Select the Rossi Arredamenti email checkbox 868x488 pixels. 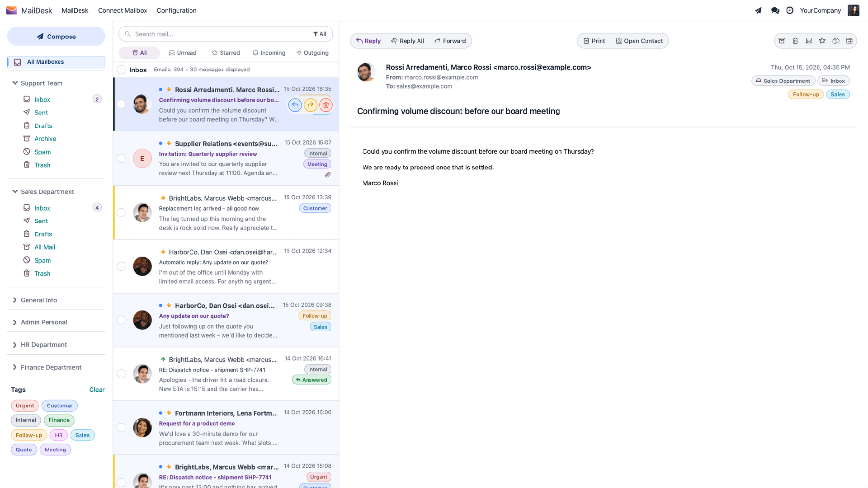click(x=121, y=104)
